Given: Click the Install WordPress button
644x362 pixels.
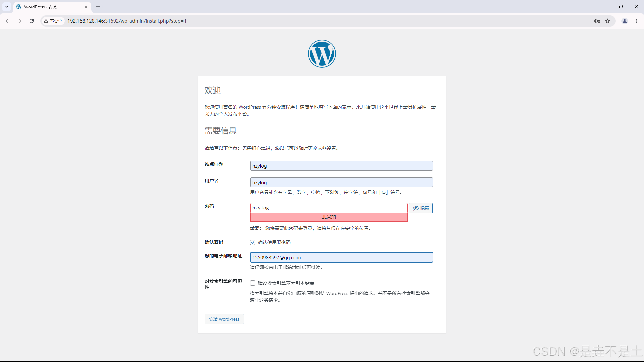Looking at the screenshot, I should (x=224, y=319).
